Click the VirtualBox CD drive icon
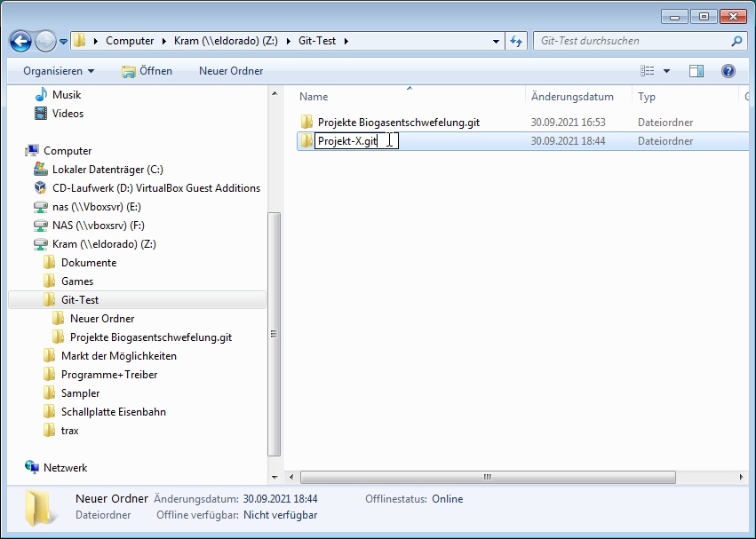This screenshot has width=756, height=539. (x=41, y=188)
